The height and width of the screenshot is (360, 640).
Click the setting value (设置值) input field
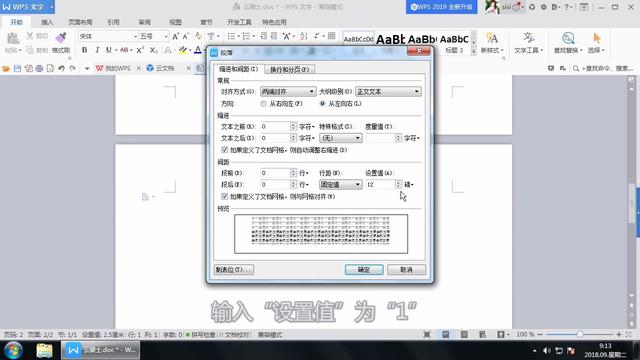[380, 184]
